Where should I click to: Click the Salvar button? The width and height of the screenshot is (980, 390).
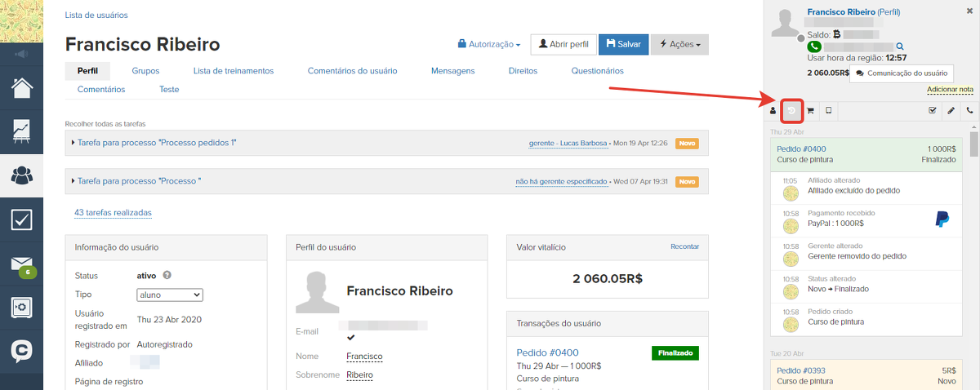coord(624,44)
